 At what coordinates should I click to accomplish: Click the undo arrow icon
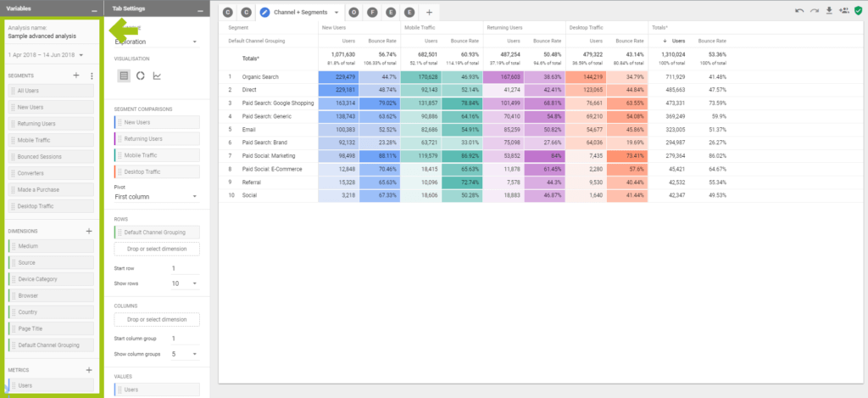tap(799, 11)
